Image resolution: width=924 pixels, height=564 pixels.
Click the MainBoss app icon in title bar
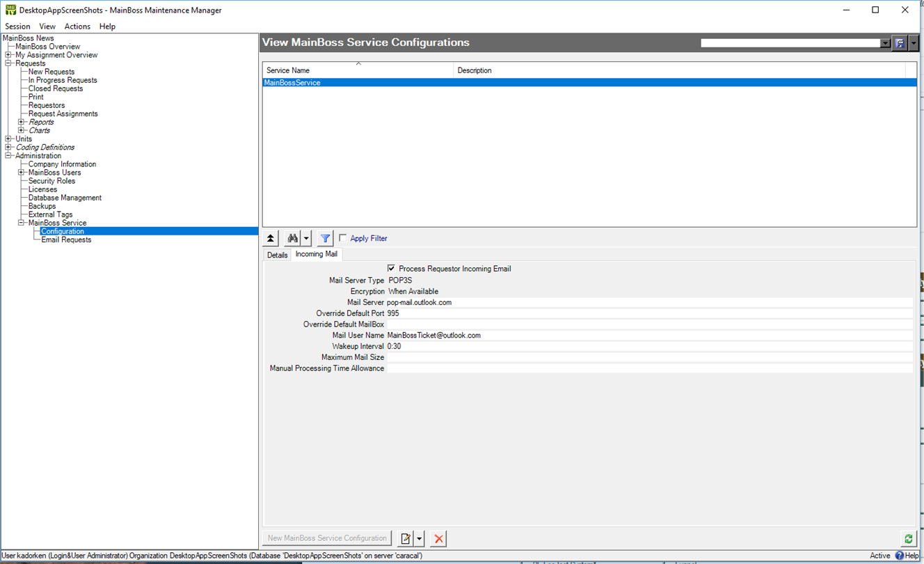[x=10, y=10]
